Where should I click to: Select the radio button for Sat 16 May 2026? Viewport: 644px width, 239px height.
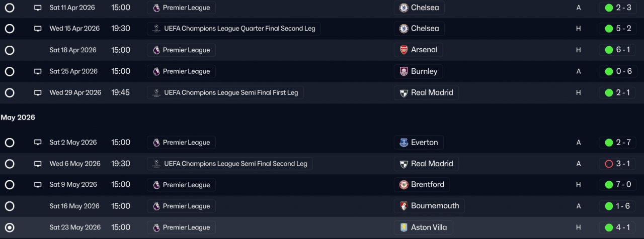pos(10,206)
